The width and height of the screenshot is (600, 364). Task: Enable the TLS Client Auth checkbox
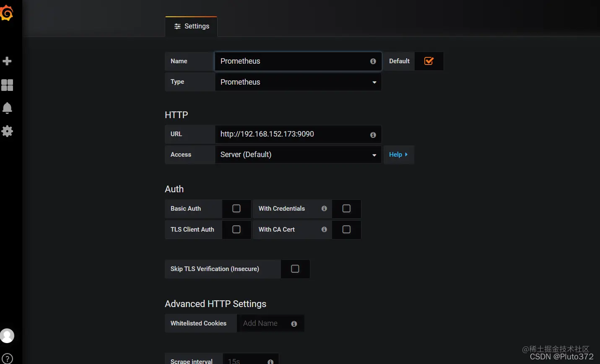(236, 230)
